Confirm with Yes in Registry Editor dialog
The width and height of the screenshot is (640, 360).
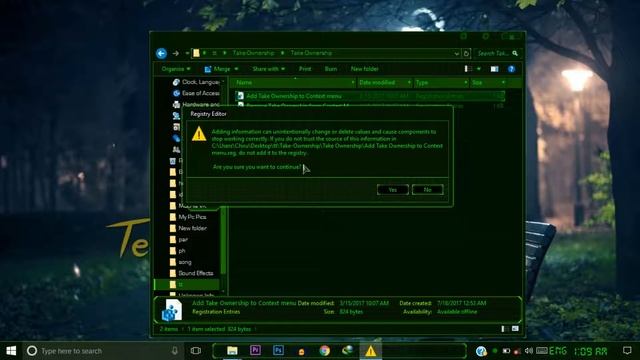pos(393,190)
